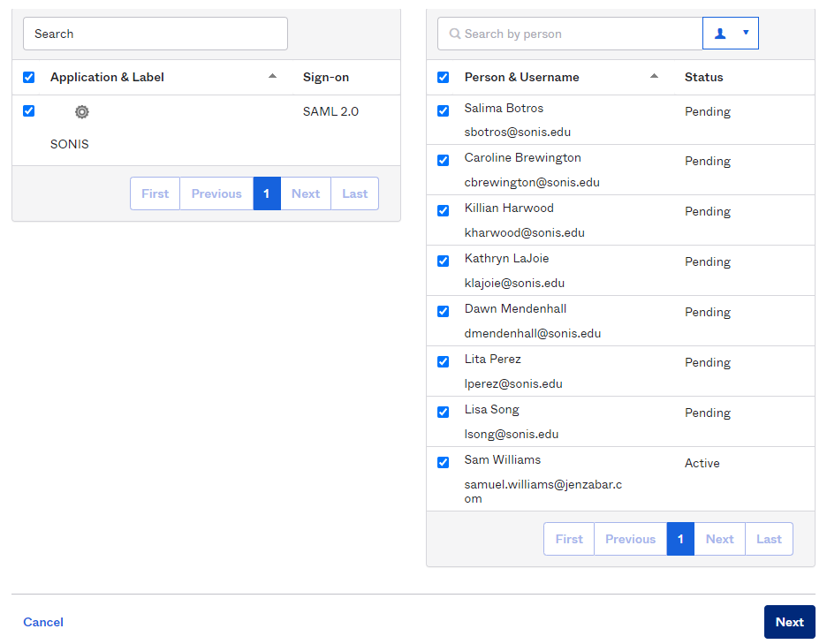Uncheck the SONIS application checkbox
This screenshot has height=644, width=827.
[x=28, y=111]
